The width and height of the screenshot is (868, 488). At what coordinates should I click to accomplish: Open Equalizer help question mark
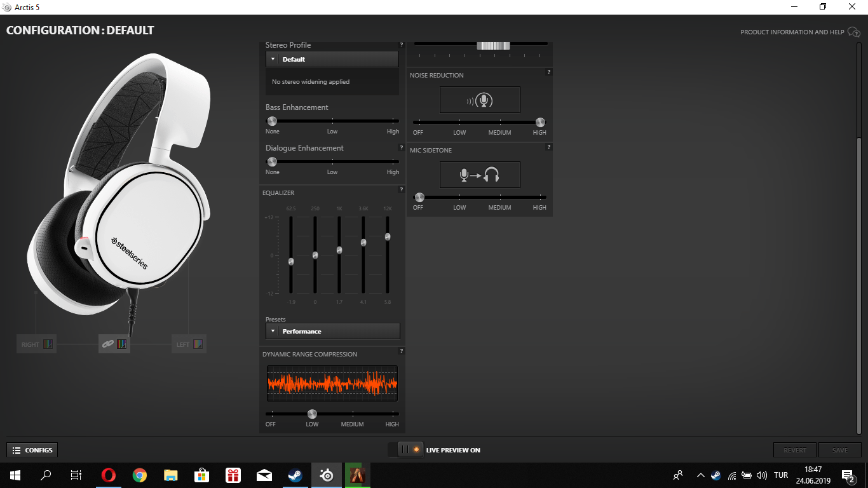click(x=402, y=189)
